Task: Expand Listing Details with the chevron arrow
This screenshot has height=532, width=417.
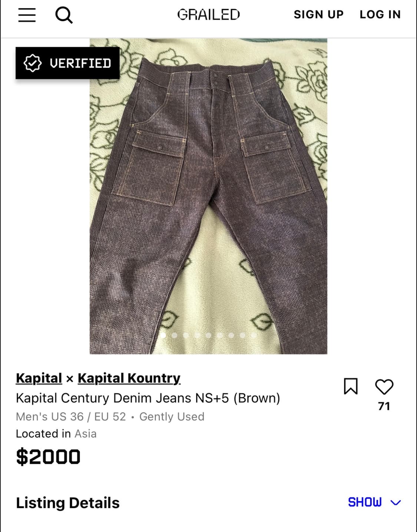Action: pyautogui.click(x=396, y=502)
